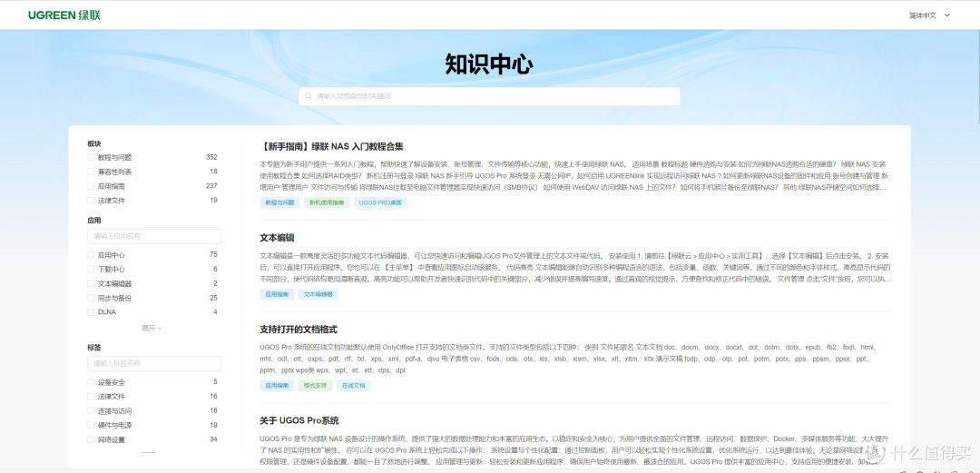Focus the 知识中心 keyword search field

489,96
